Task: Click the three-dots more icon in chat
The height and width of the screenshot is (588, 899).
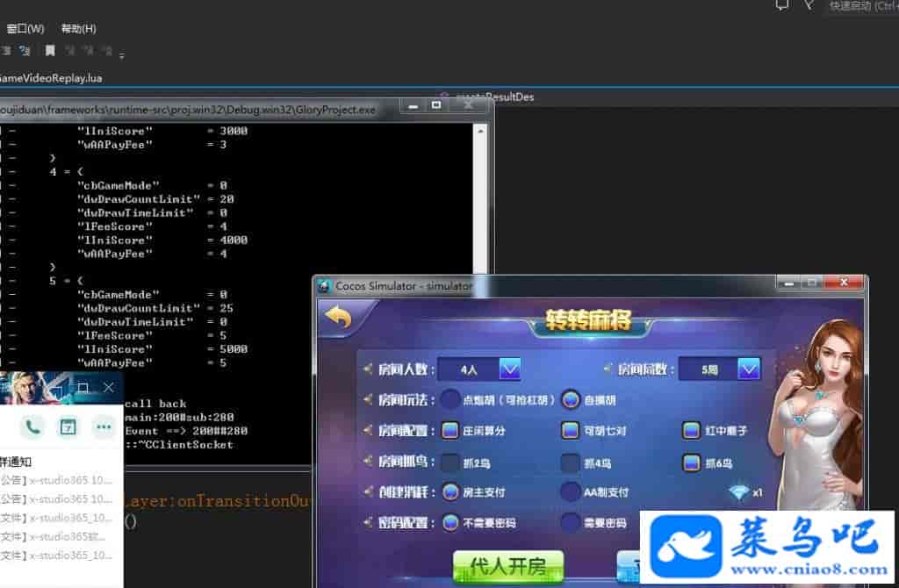Action: click(x=104, y=427)
